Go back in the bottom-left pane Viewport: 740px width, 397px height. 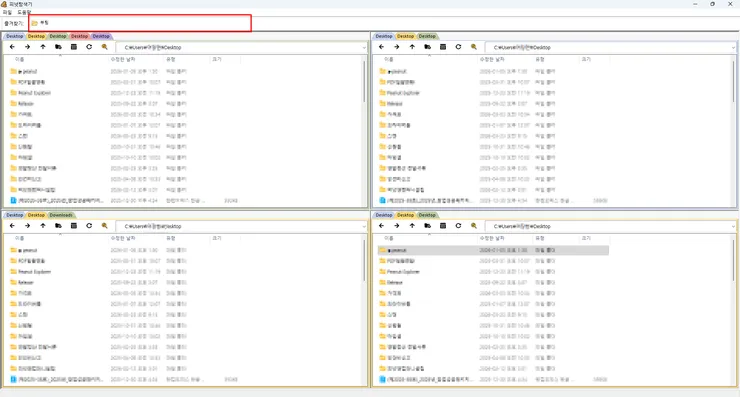12,226
